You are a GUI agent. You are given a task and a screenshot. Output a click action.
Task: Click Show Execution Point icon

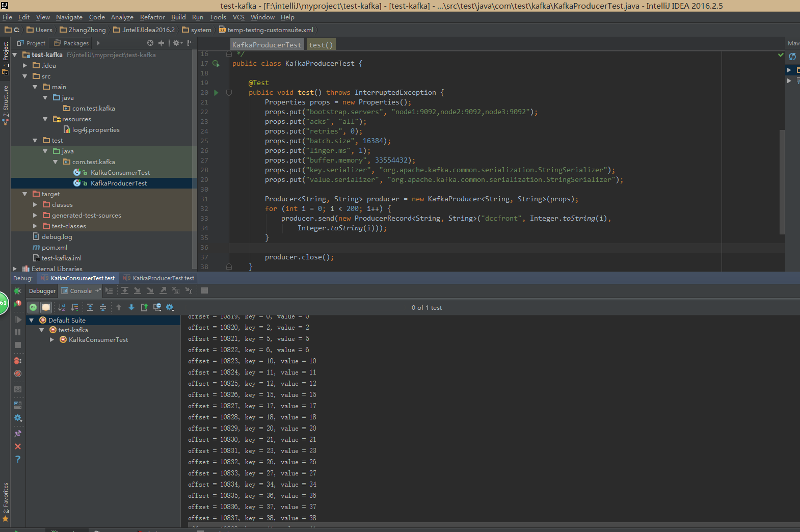coord(109,291)
